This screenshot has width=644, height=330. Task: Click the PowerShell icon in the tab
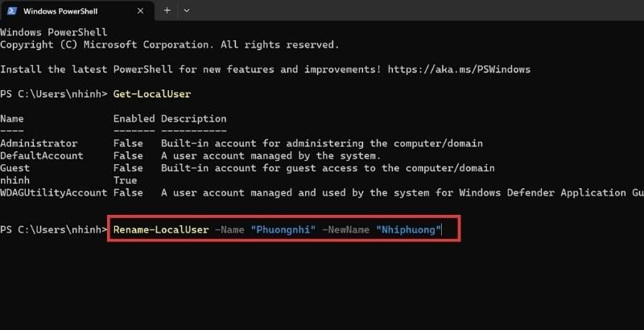click(x=12, y=11)
